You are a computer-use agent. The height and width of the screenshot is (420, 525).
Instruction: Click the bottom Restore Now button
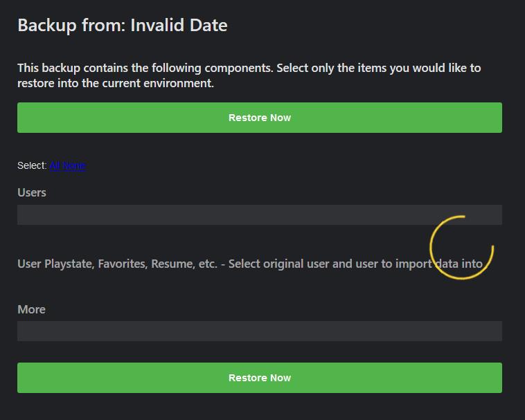click(x=260, y=378)
